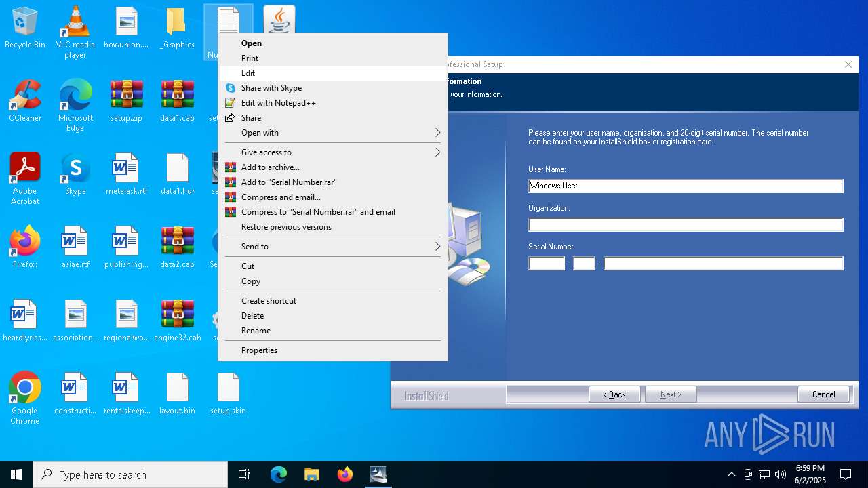The image size is (868, 488).
Task: Select the metalask.rtf document icon
Action: [126, 174]
